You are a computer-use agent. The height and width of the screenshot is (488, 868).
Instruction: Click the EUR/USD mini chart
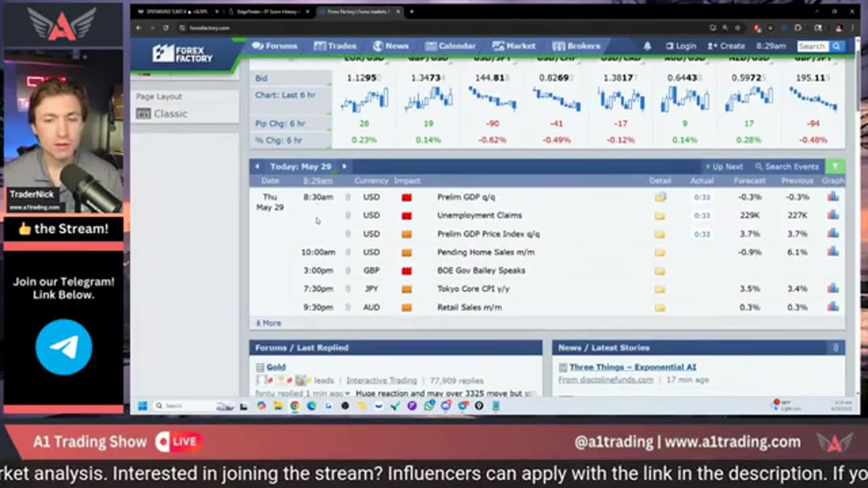(x=363, y=100)
